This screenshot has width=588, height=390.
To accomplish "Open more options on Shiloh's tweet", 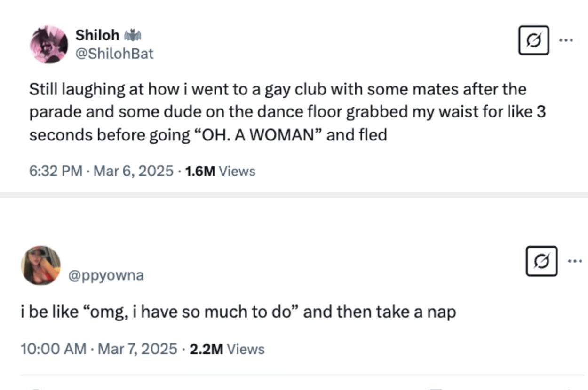I will click(x=566, y=40).
